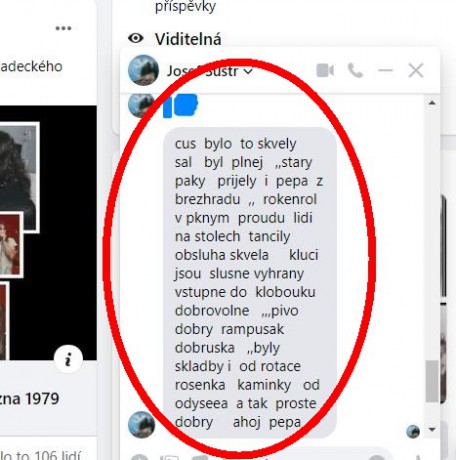456x460 pixels.
Task: Click the blue thumbs-up like sticker
Action: (180, 106)
